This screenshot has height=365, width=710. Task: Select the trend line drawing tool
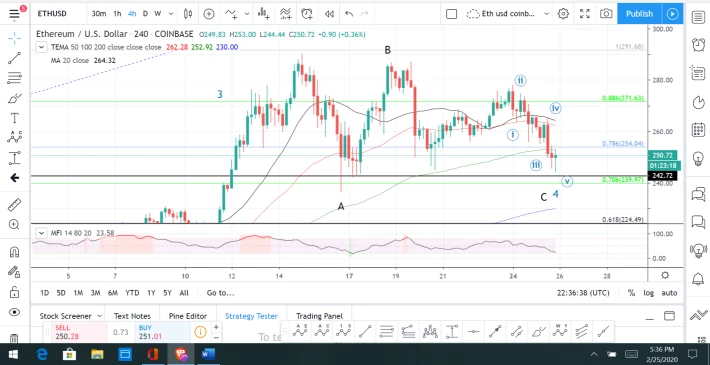pos(14,58)
